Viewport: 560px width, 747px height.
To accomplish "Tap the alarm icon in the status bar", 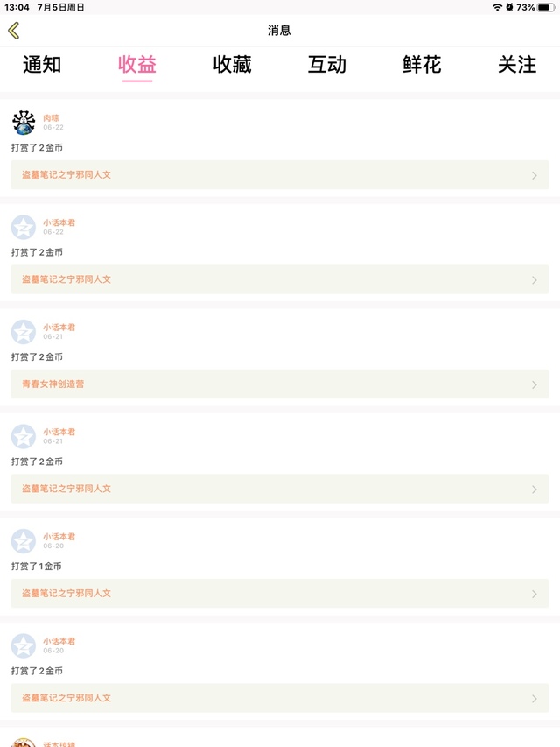I will (509, 7).
